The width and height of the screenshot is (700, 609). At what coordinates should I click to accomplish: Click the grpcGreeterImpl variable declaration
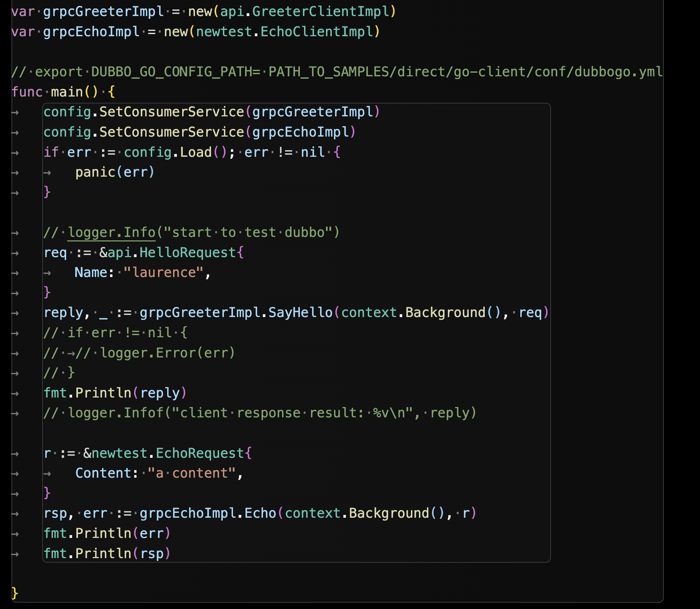103,11
